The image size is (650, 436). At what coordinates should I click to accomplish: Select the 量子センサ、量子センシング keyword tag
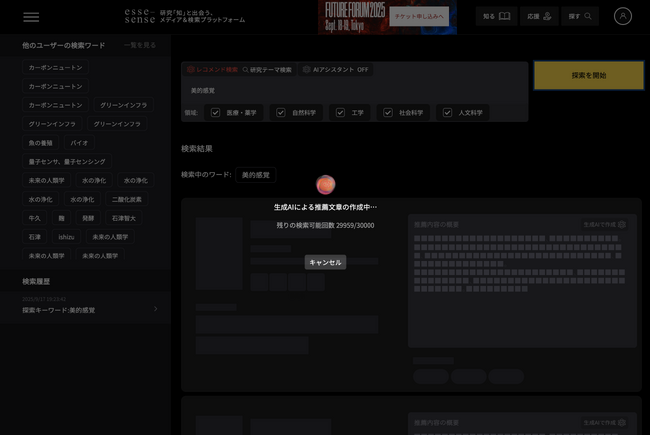tap(67, 161)
